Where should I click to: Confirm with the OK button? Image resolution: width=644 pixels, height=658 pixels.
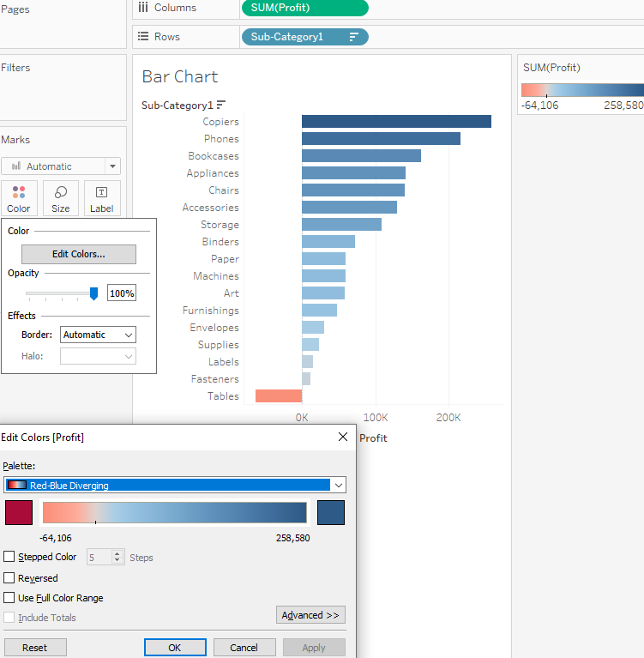[x=175, y=648]
